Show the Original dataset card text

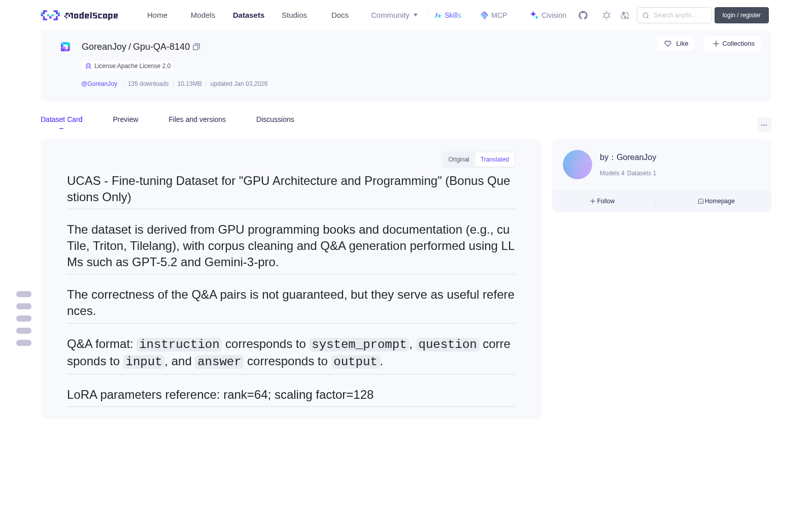(x=459, y=160)
